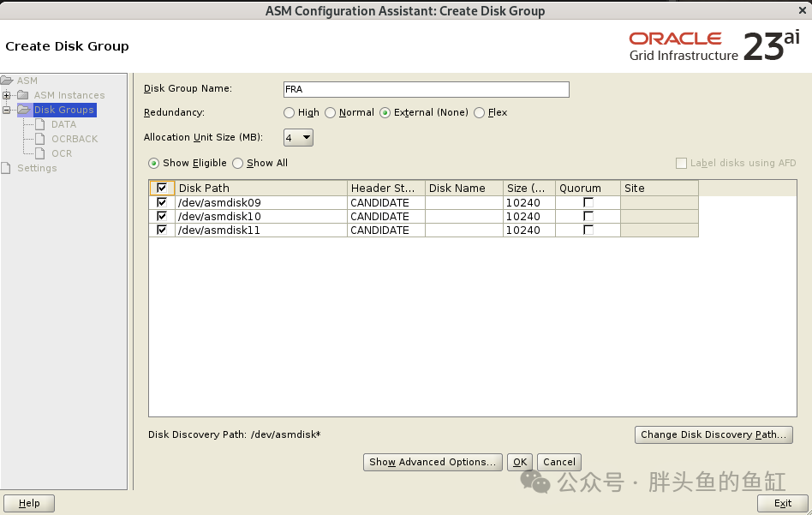This screenshot has height=515, width=812.
Task: Enable Quorum for /dev/asmdisk10
Action: (x=588, y=216)
